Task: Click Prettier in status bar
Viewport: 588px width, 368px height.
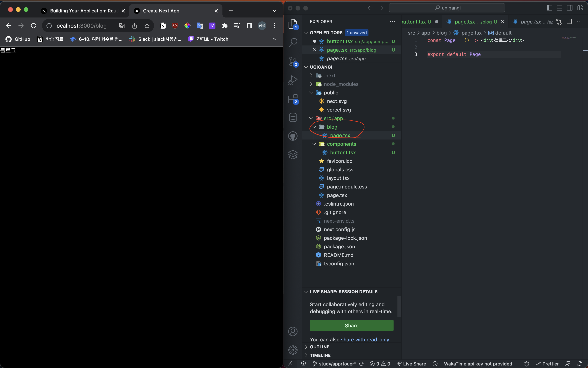Action: click(547, 364)
